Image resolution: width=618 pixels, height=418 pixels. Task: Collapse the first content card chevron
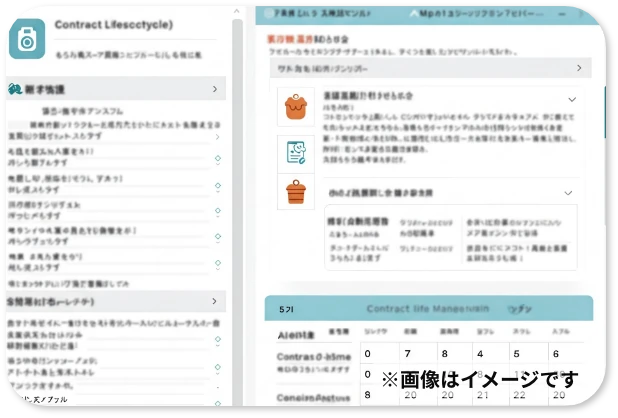point(572,100)
